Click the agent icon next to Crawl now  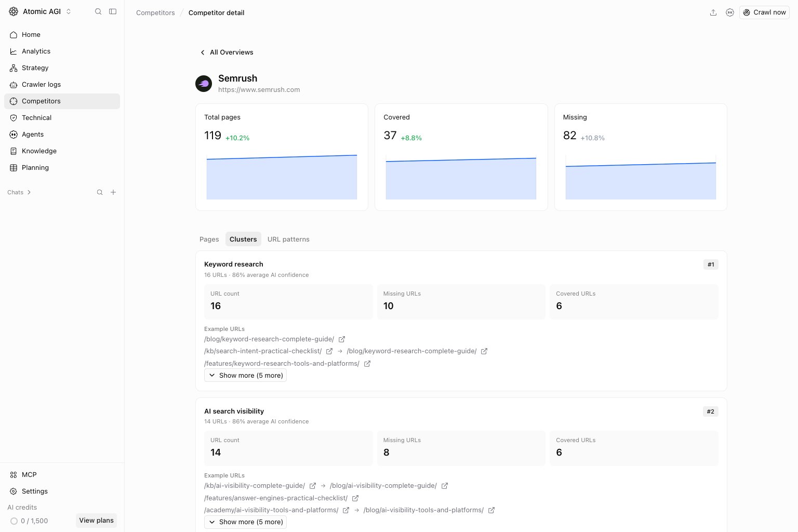coord(730,12)
